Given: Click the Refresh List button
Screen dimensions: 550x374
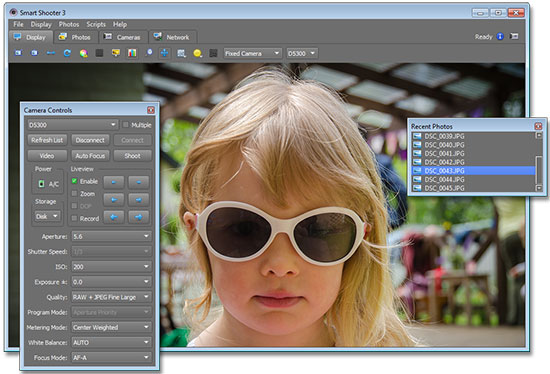Looking at the screenshot, I should pos(47,140).
